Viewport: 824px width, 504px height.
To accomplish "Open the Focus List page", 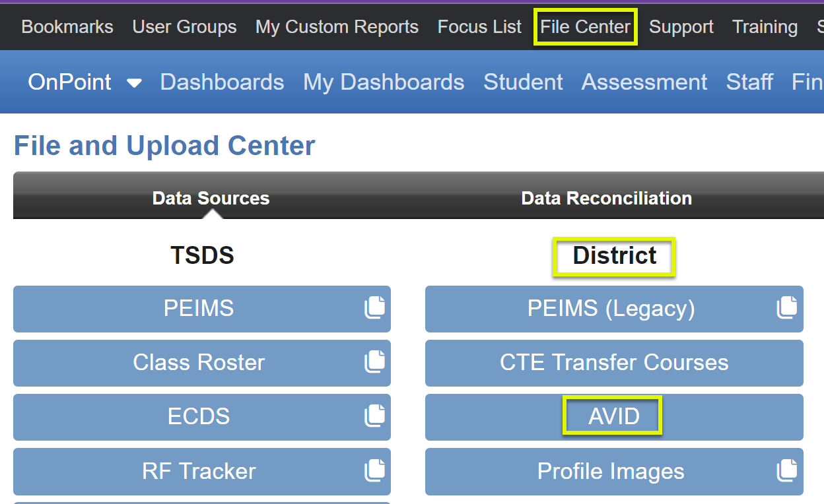I will tap(479, 26).
